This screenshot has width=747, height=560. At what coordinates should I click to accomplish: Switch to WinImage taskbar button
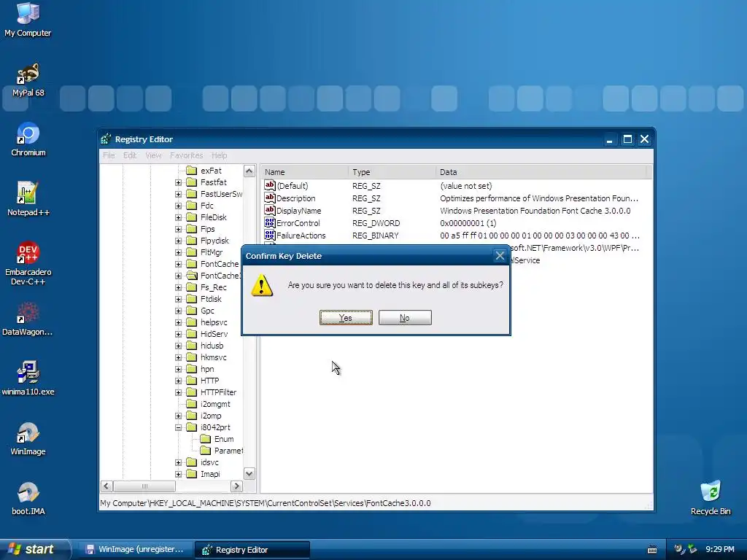[x=136, y=550]
